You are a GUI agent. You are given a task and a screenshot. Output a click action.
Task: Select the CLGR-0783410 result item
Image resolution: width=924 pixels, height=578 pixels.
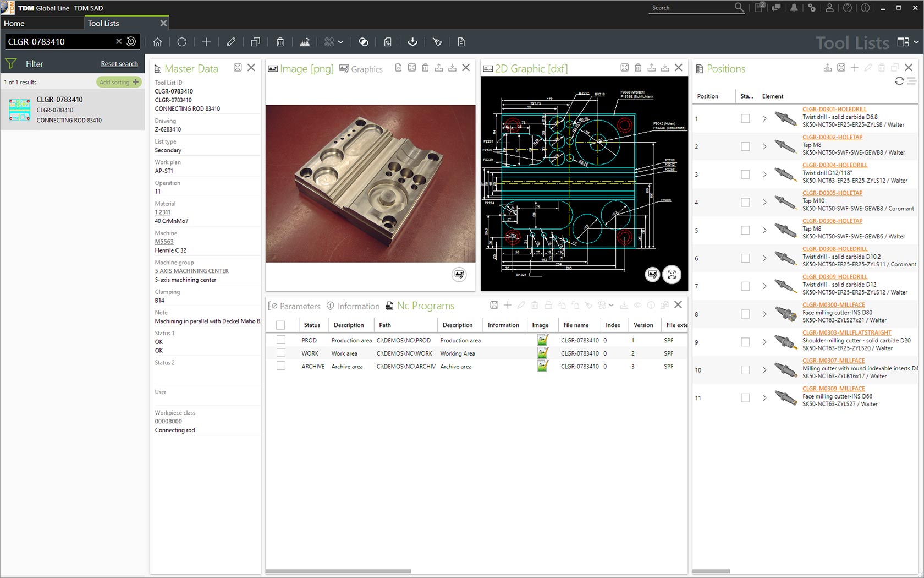tap(73, 110)
